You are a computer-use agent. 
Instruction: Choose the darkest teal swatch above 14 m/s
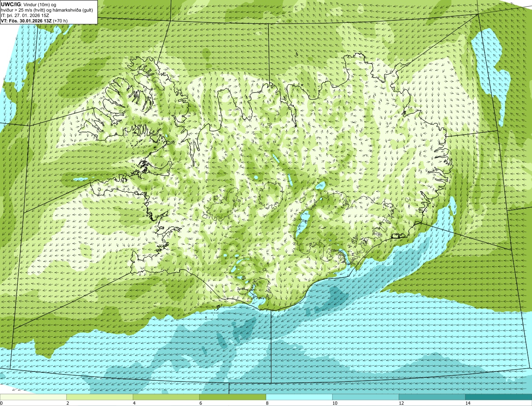pyautogui.click(x=499, y=397)
